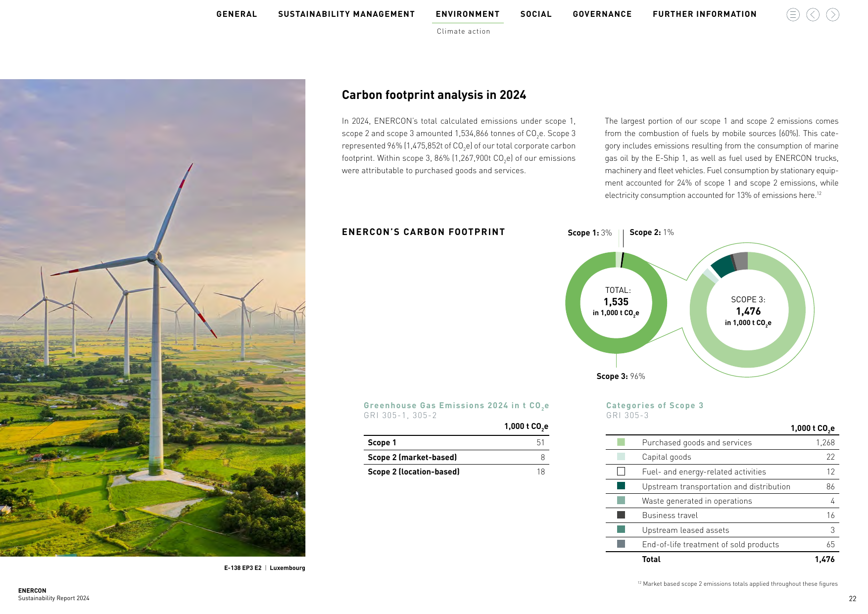Click the footnote about market based scope 2
The width and height of the screenshot is (868, 614).
[738, 584]
